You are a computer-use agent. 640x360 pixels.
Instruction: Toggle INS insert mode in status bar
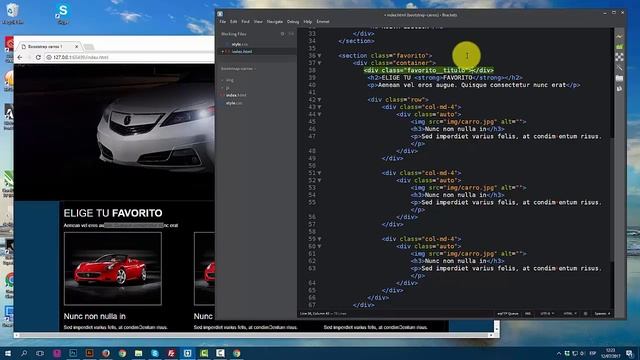coord(528,314)
